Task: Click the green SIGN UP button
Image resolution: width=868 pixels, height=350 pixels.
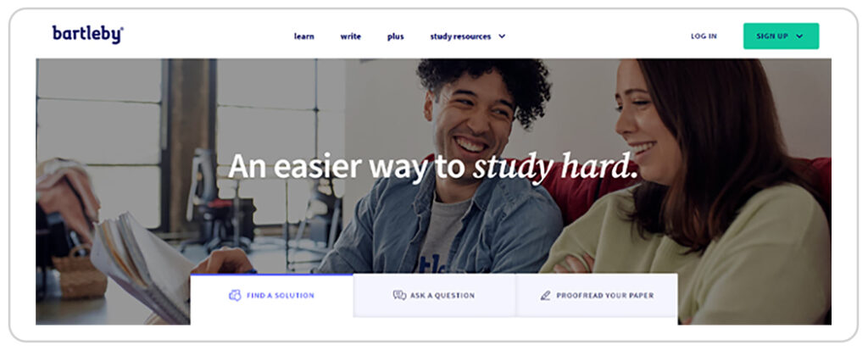Action: click(781, 36)
